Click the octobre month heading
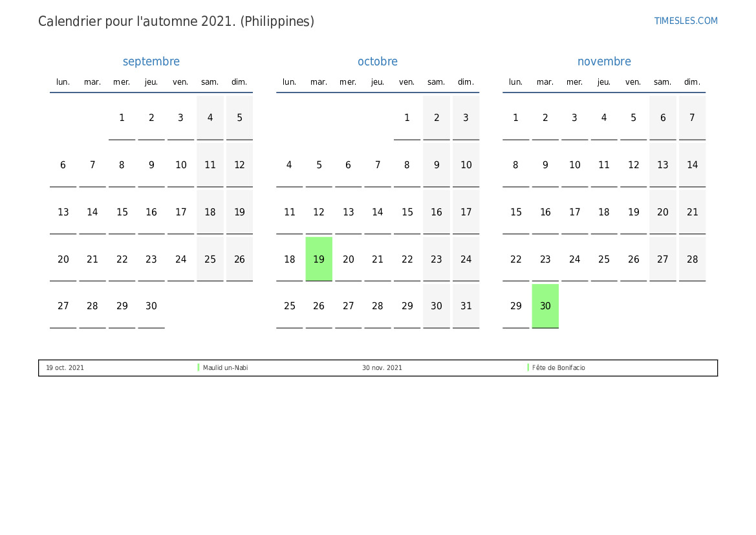The image size is (756, 535). 378,61
